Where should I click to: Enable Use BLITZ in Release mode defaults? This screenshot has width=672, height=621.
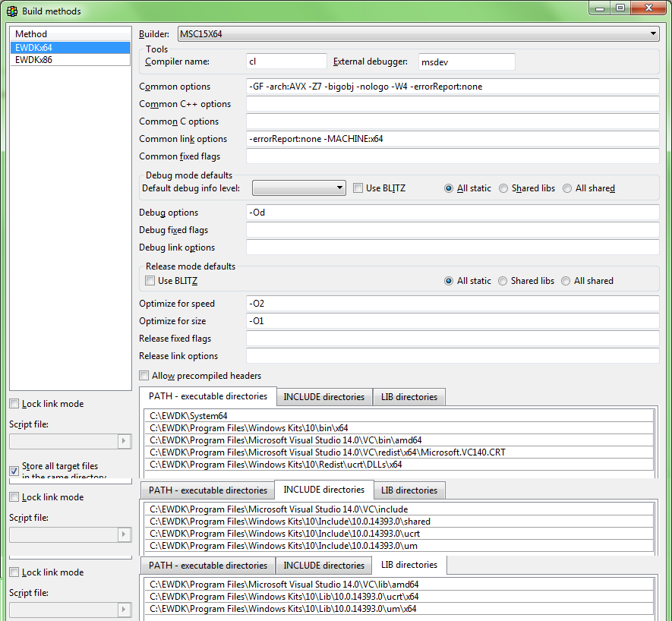150,281
